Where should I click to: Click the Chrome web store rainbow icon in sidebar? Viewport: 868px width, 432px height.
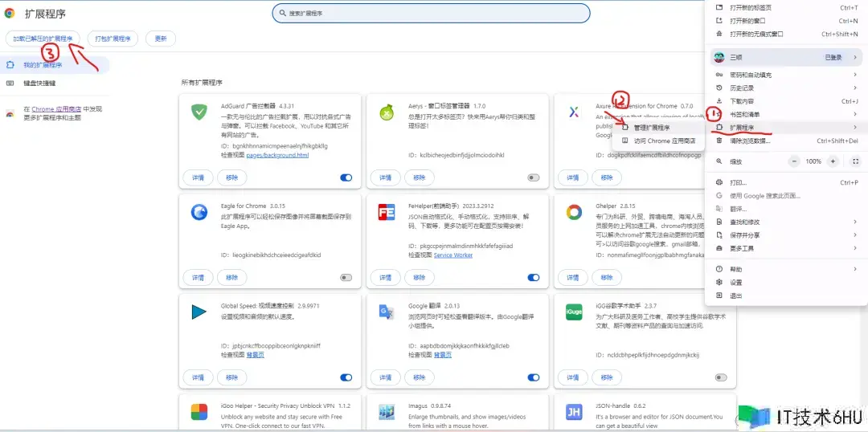click(10, 113)
